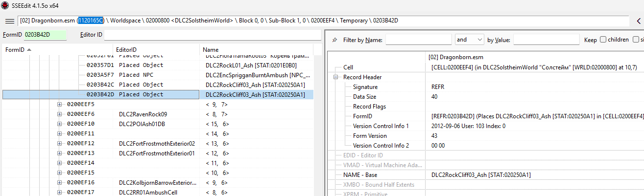The image size is (644, 196).
Task: Click the pin icon beside Filter by Name
Action: coord(334,40)
